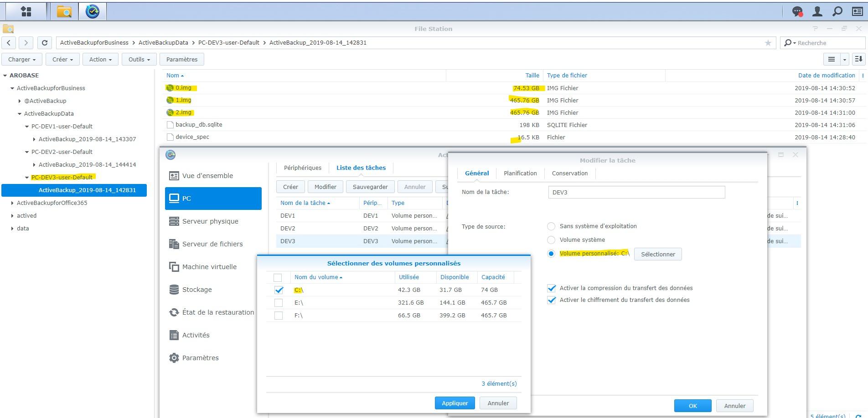Select Sans système d'exploitation radio
This screenshot has height=418, width=868.
pos(551,226)
